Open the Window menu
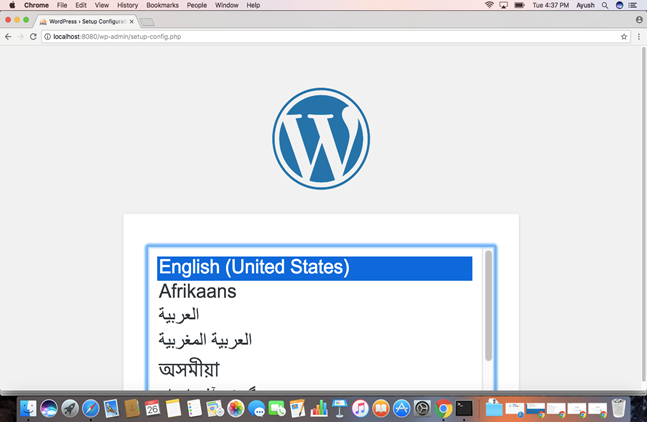This screenshot has height=422, width=647. 227,5
